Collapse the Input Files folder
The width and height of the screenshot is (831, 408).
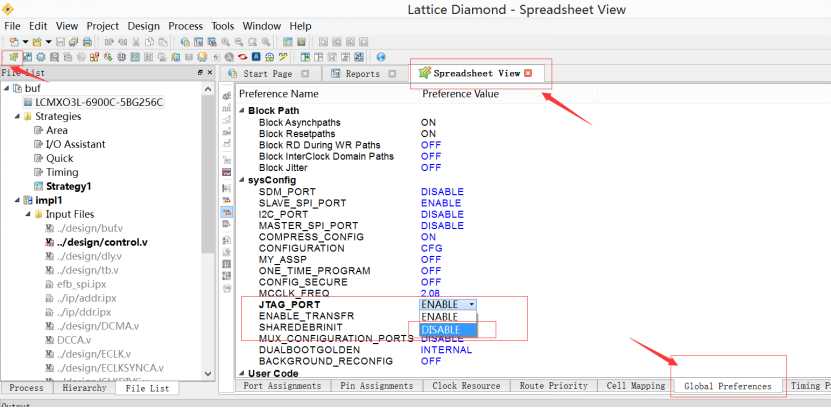click(28, 214)
